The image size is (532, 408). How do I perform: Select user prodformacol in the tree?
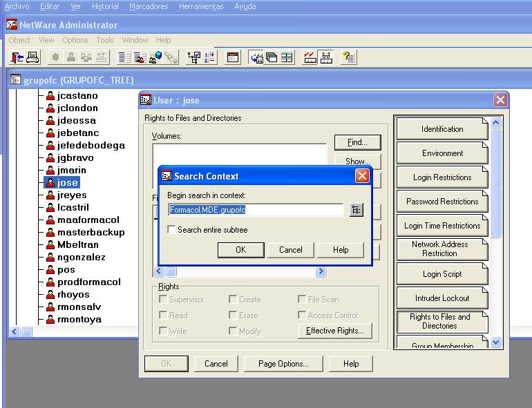tap(89, 282)
